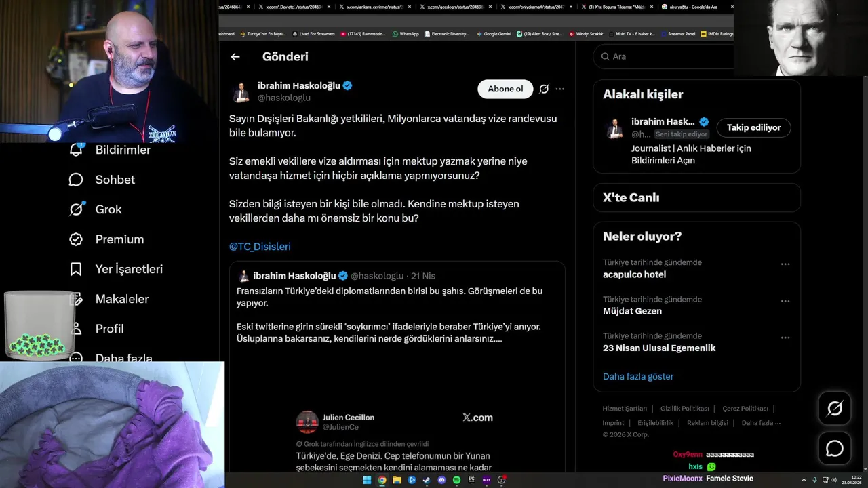The width and height of the screenshot is (868, 488).
Task: Open Bildirimler bell icon in sidebar
Action: 76,150
